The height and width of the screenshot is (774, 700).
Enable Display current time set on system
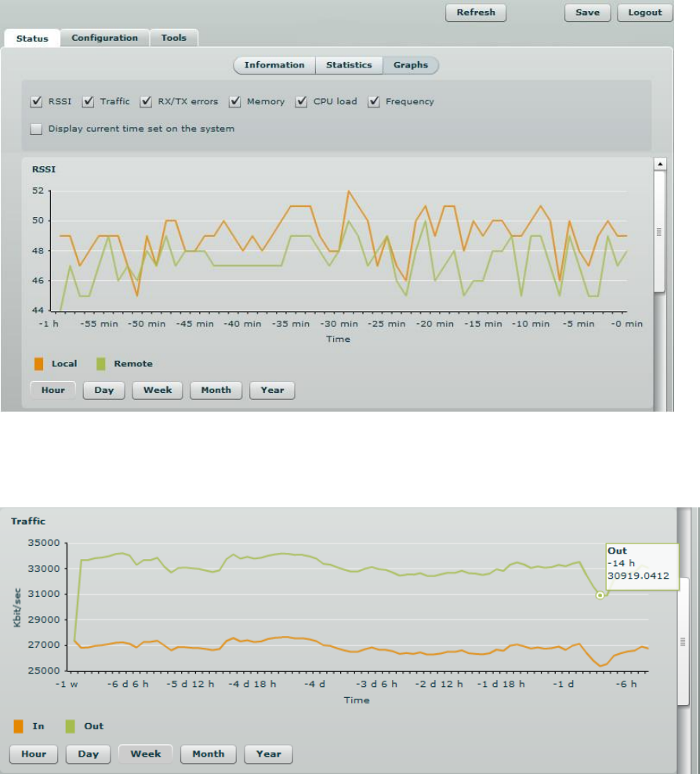click(x=36, y=129)
